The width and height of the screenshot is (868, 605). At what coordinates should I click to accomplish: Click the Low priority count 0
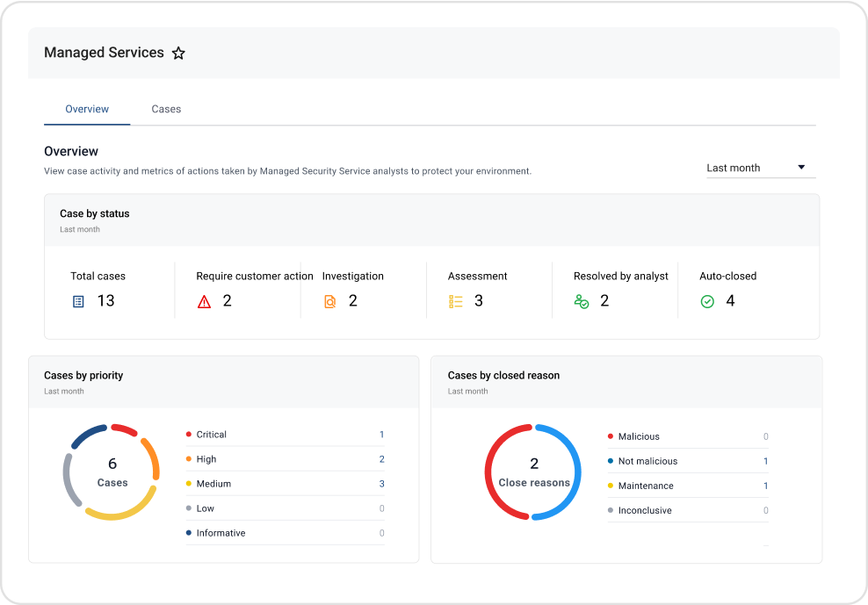pyautogui.click(x=381, y=508)
